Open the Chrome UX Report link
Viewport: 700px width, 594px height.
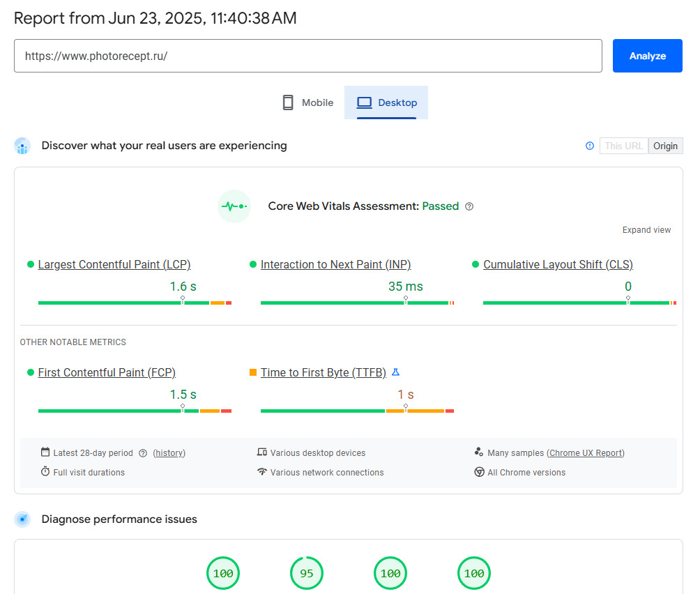[586, 453]
